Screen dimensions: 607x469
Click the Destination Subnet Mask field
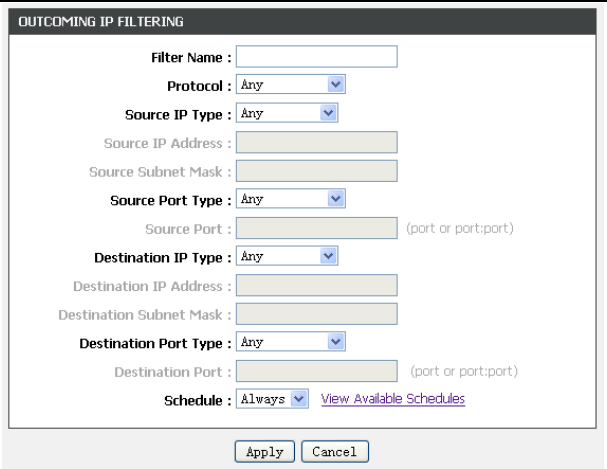coord(316,314)
